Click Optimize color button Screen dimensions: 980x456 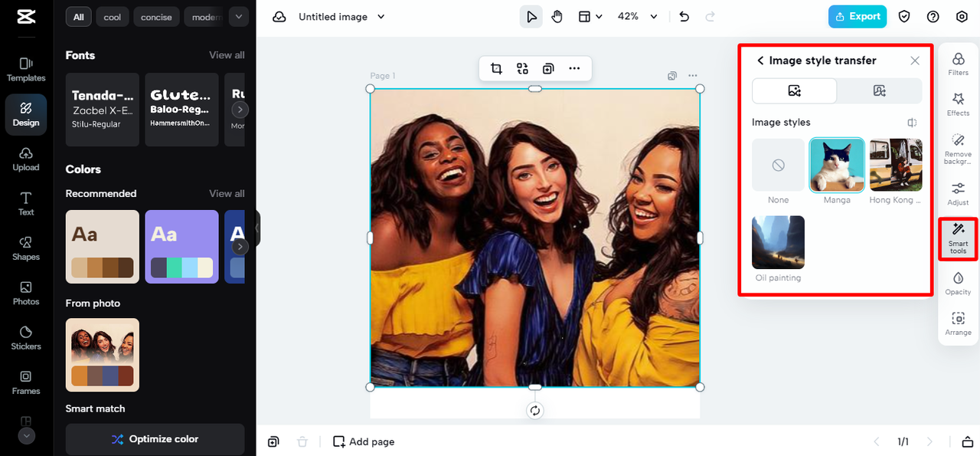155,439
